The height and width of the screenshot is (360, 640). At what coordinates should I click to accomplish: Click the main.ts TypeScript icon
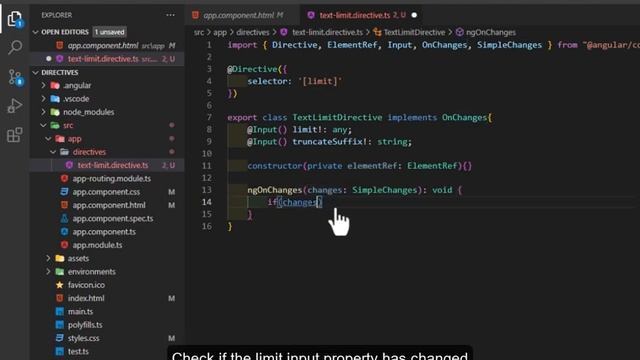click(x=60, y=312)
